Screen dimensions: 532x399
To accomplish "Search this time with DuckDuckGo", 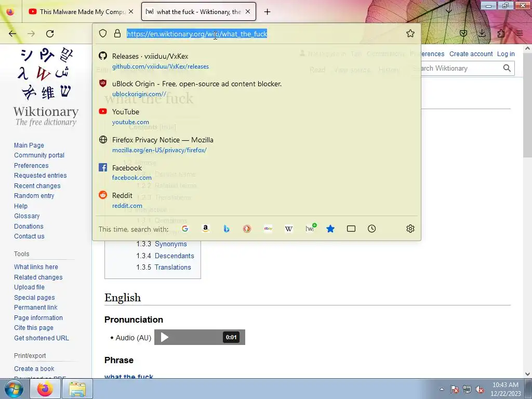I will click(x=247, y=229).
